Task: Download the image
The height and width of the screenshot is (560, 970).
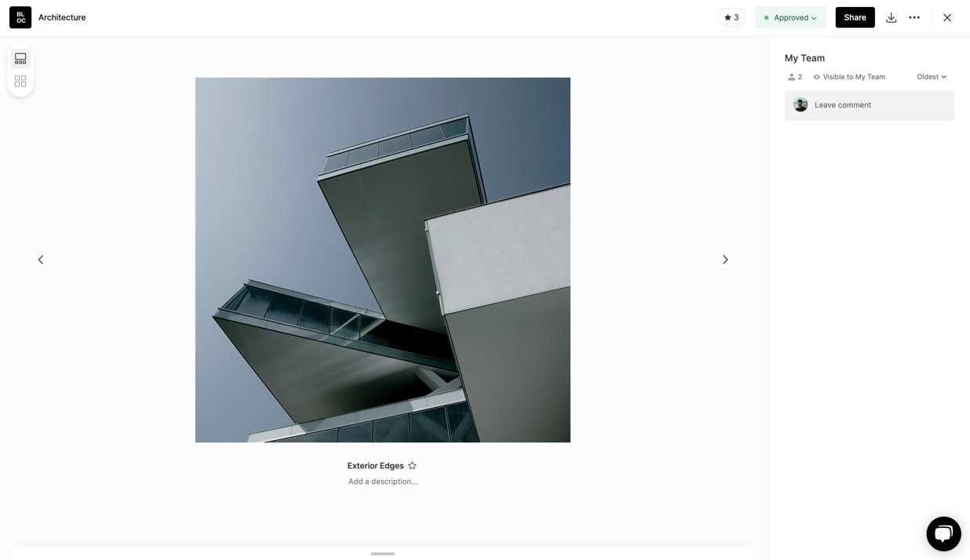Action: click(891, 17)
